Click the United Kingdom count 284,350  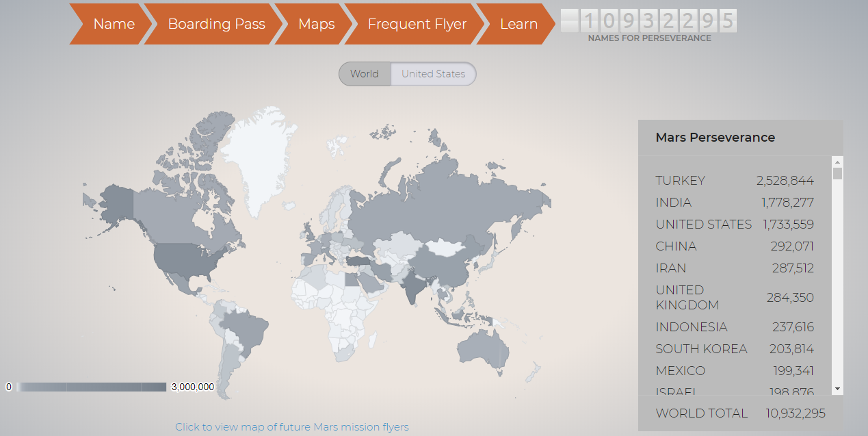(x=791, y=298)
